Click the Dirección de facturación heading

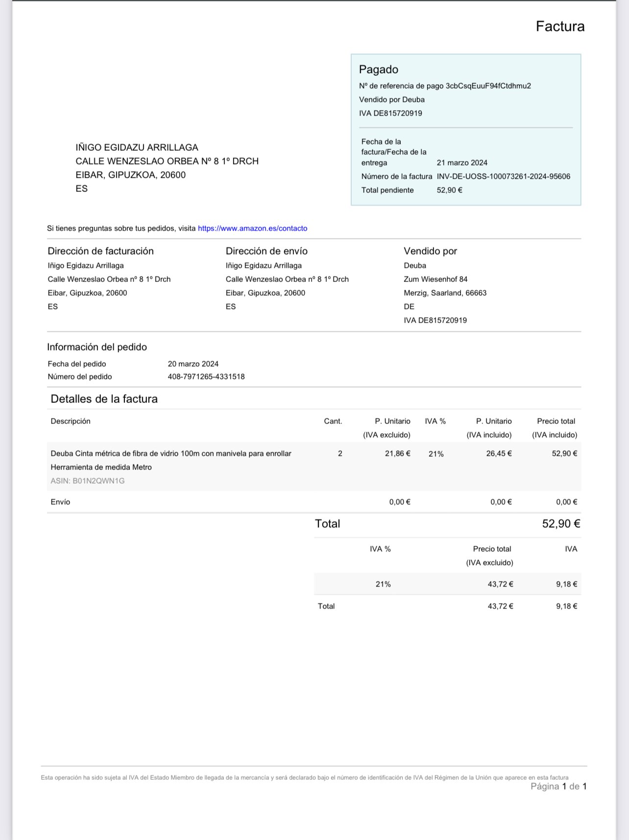[100, 251]
